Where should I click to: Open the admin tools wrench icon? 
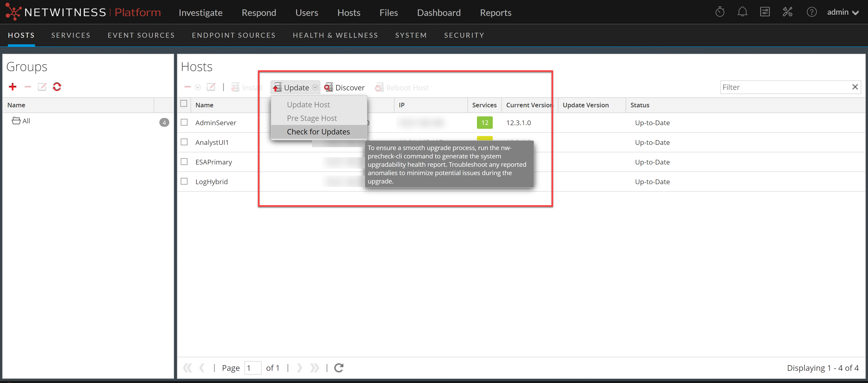[787, 12]
